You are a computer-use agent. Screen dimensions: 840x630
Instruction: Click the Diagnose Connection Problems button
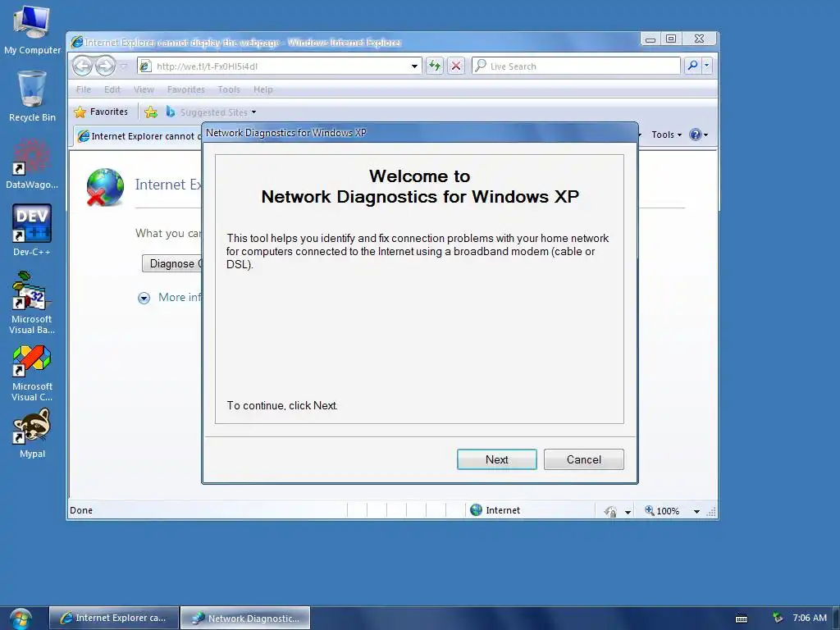tap(172, 263)
